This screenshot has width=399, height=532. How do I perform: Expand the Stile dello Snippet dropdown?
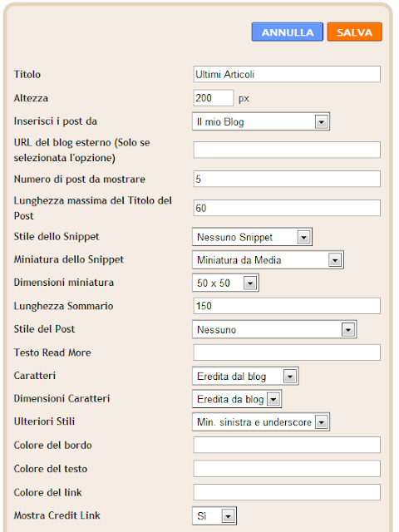coord(252,237)
